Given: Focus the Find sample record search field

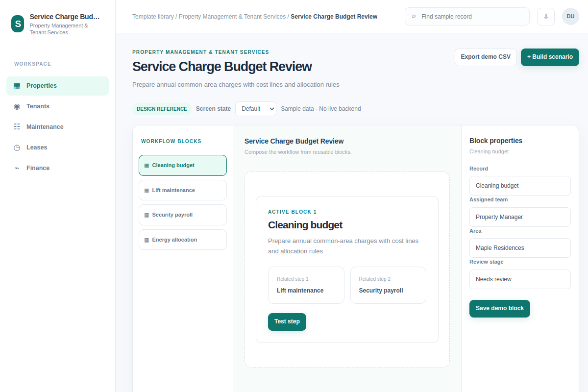Looking at the screenshot, I should pos(467,16).
